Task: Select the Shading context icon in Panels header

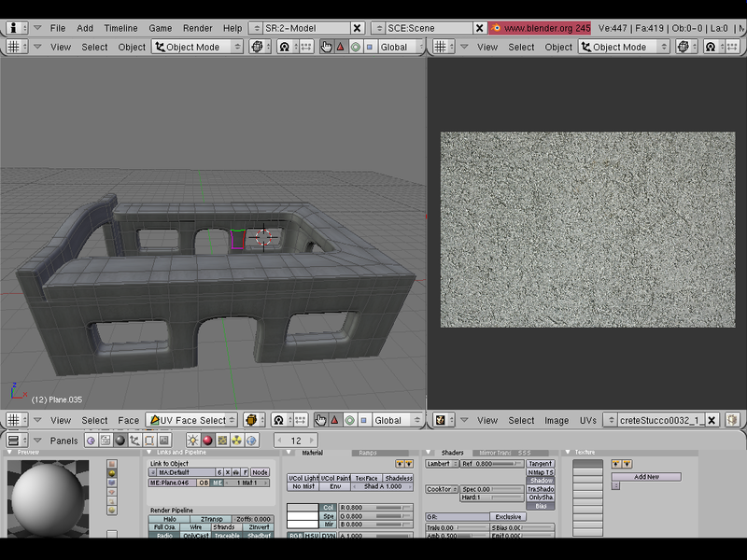Action: [x=120, y=441]
